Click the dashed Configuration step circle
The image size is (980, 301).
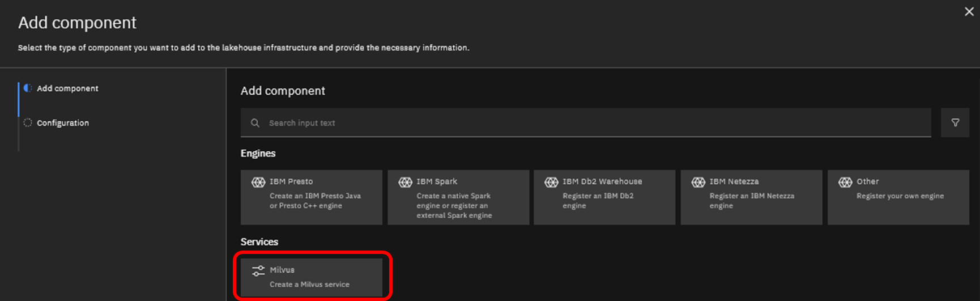(x=28, y=122)
